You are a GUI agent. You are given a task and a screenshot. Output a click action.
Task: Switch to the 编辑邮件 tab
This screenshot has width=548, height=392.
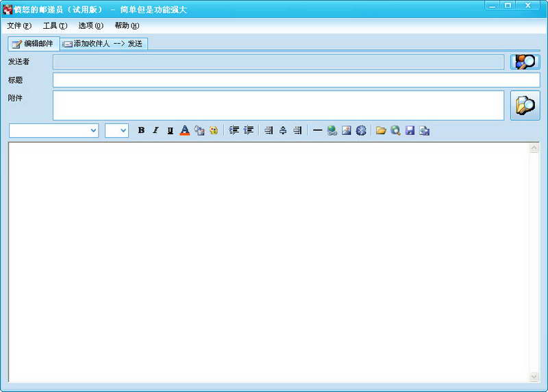[x=34, y=44]
